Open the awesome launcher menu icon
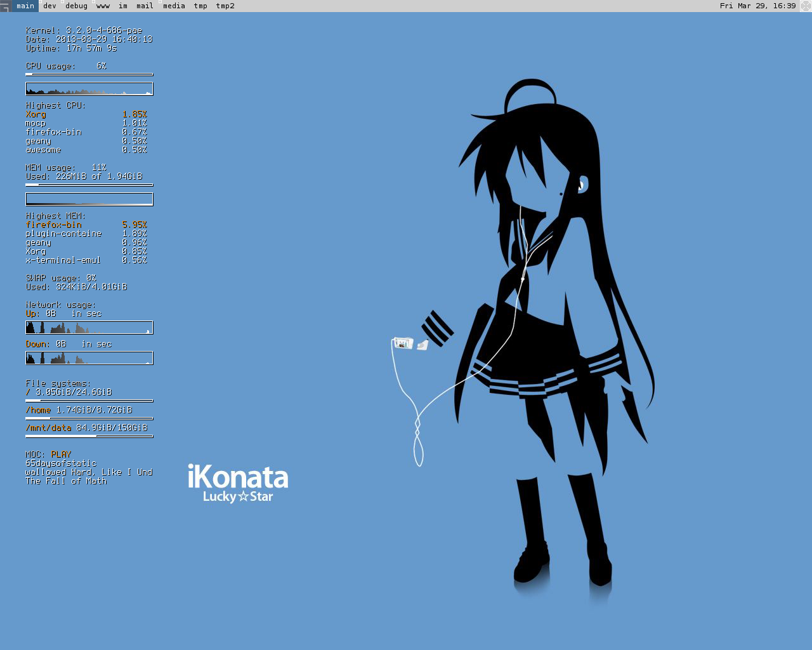The image size is (812, 650). 6,6
